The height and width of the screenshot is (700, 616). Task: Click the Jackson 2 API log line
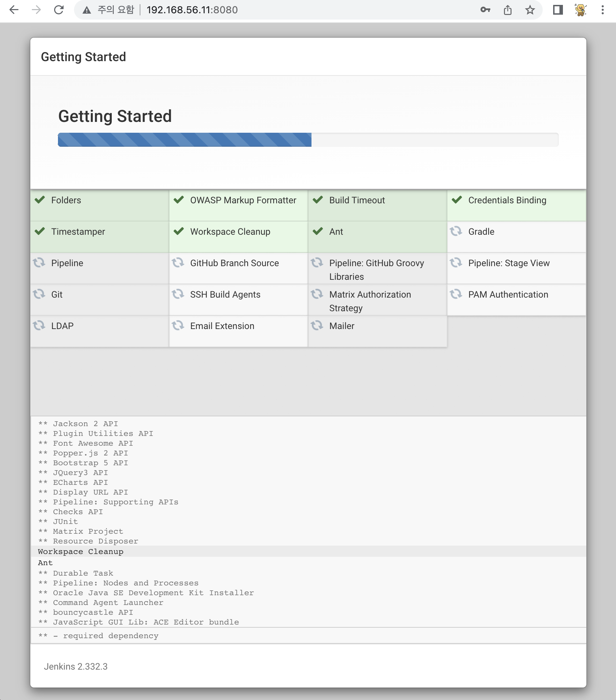78,424
